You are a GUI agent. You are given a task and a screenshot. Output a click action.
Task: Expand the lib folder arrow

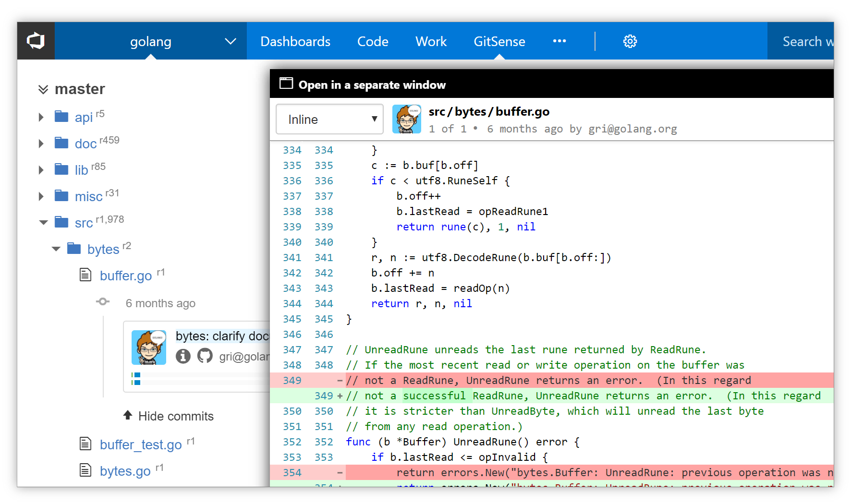pos(41,170)
